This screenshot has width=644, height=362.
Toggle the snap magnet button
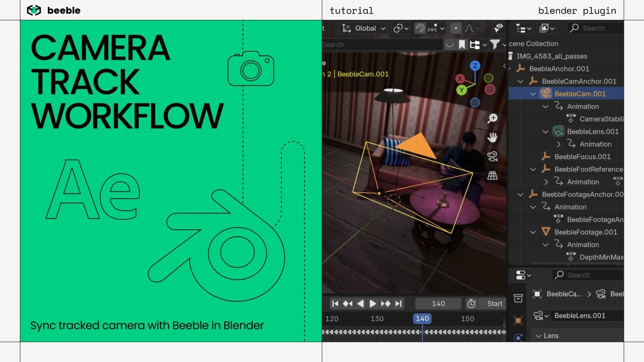pos(420,28)
